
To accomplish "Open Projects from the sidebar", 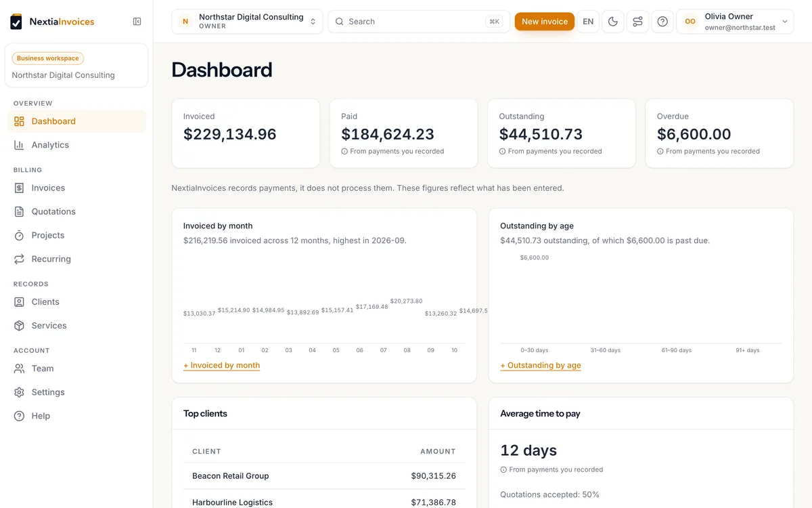I will click(x=76, y=235).
